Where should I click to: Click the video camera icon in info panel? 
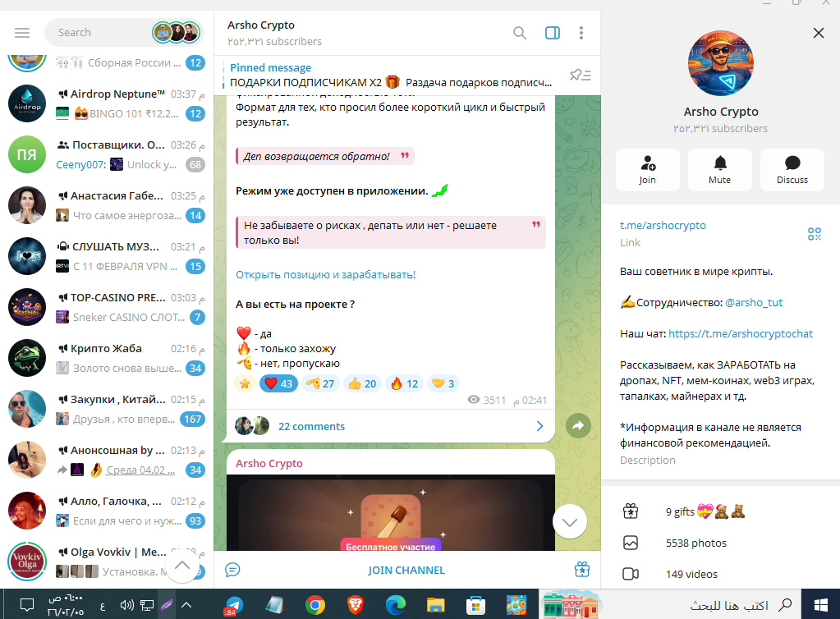click(631, 574)
